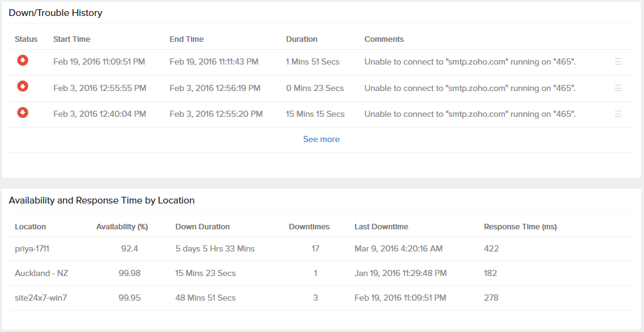
Task: Click the Mar 9, 2016 last downtime value
Action: click(398, 248)
